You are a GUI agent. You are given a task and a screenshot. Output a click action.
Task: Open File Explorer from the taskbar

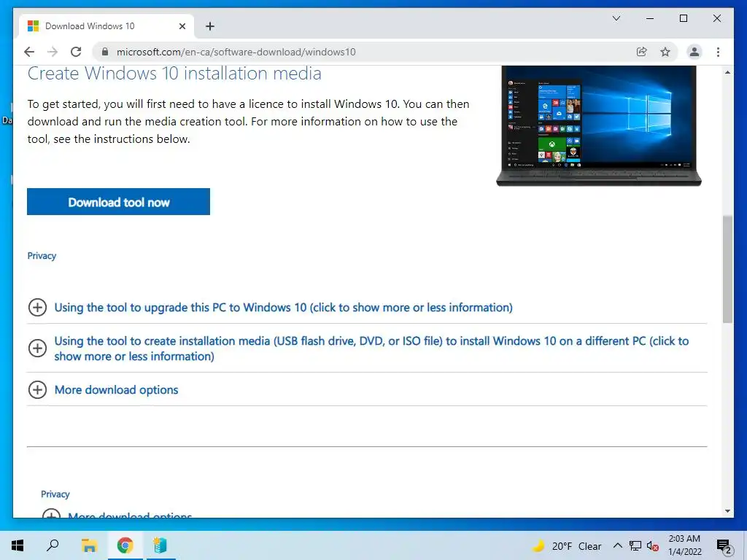pos(88,545)
